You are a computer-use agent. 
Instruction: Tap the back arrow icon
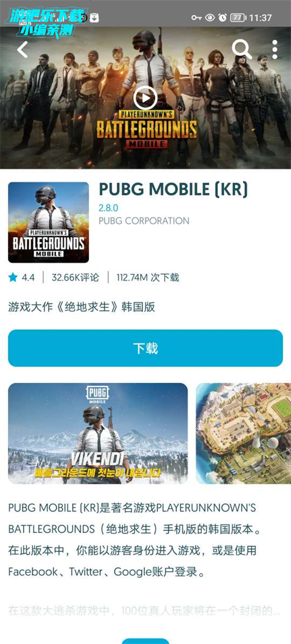tap(22, 49)
